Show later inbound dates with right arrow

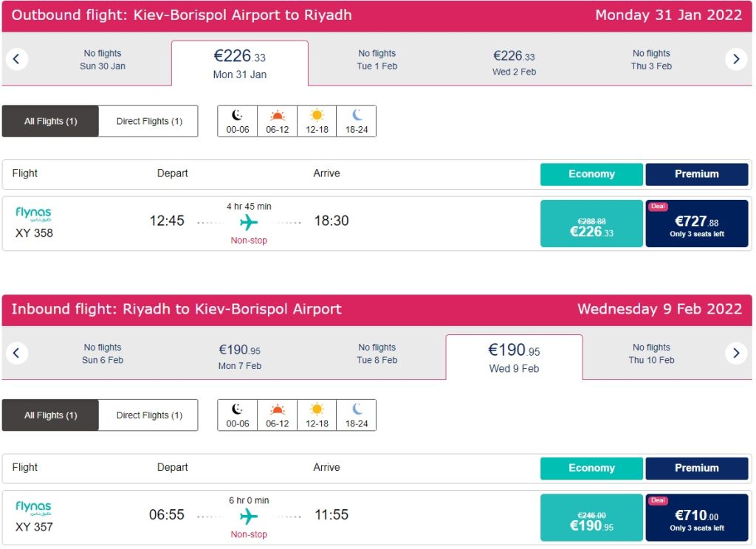[735, 353]
